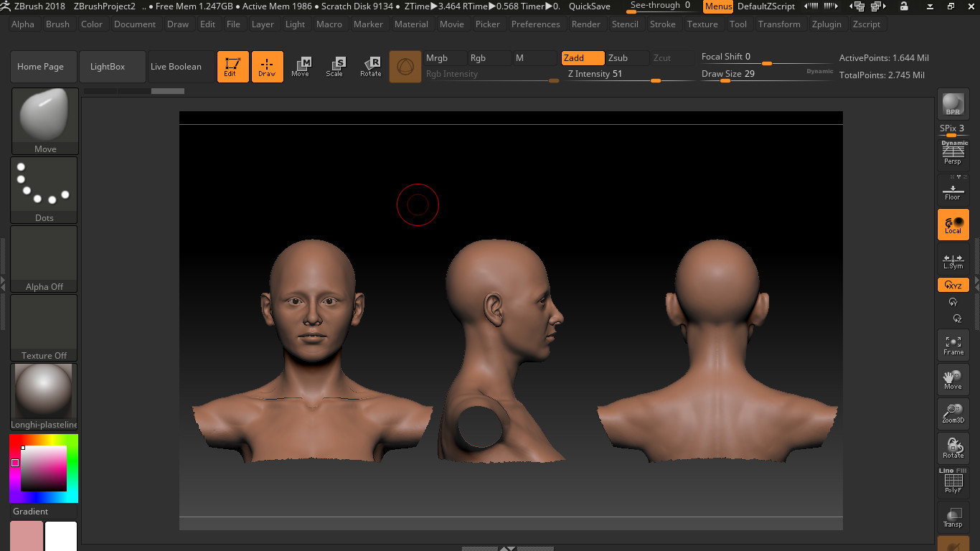
Task: Open the Alpha Off selector
Action: pos(44,258)
